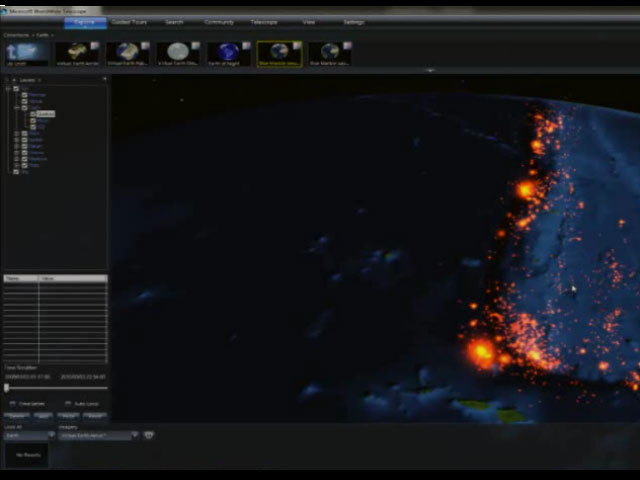Toggle the Auto Loop checkbox
The height and width of the screenshot is (480, 640).
(67, 403)
